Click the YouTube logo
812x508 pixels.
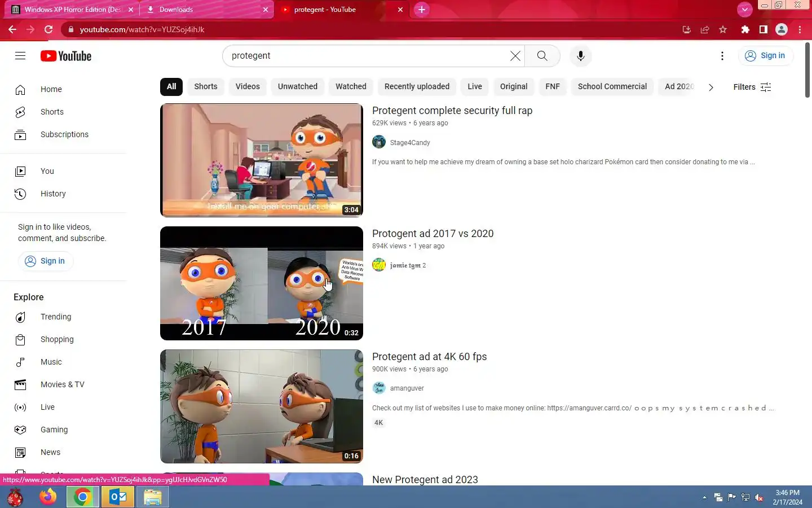point(66,56)
